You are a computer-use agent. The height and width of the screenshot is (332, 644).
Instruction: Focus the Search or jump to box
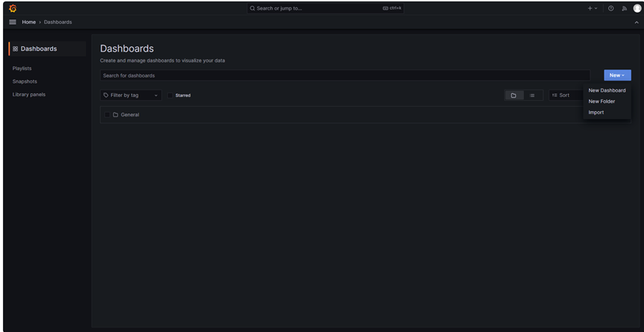pyautogui.click(x=325, y=8)
